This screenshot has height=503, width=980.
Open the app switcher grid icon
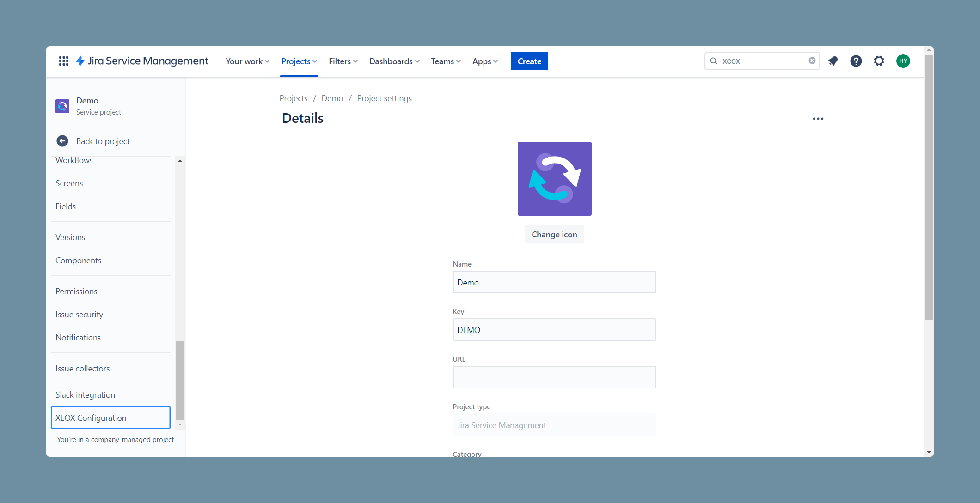[x=64, y=61]
